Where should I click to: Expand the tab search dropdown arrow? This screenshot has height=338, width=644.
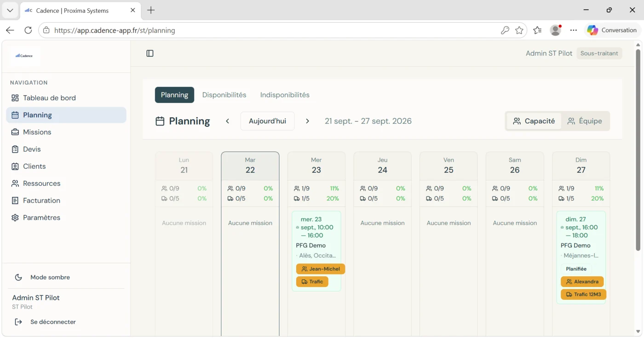10,10
